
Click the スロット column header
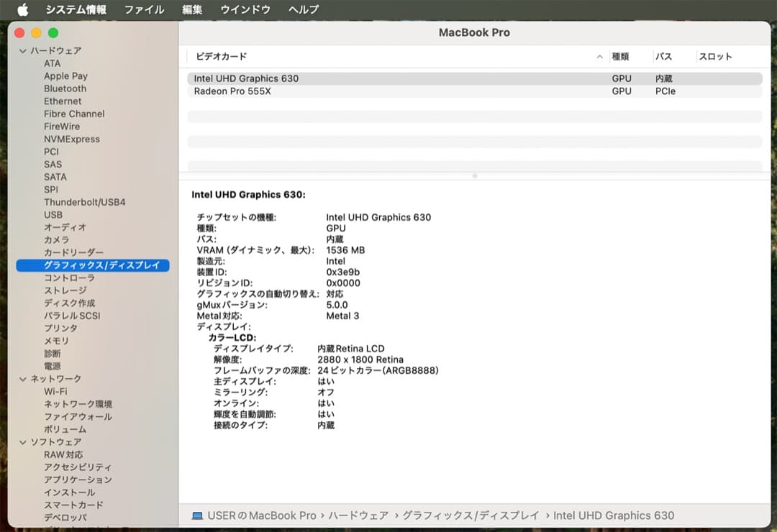[x=715, y=57]
